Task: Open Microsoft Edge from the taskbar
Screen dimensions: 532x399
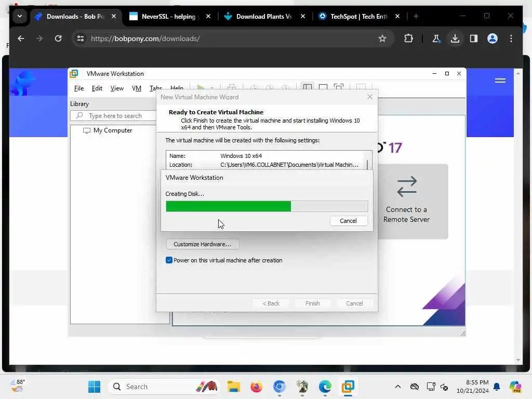Action: 325,387
